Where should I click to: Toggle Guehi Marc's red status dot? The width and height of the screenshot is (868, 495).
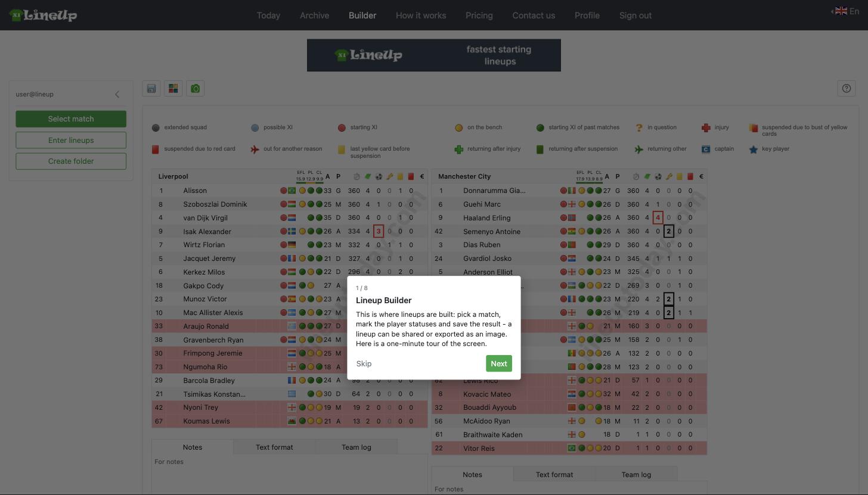[564, 204]
